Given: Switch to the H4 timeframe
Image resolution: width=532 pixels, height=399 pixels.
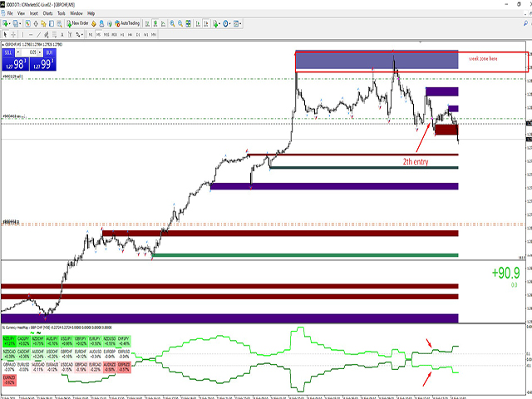Looking at the screenshot, I should 130,35.
